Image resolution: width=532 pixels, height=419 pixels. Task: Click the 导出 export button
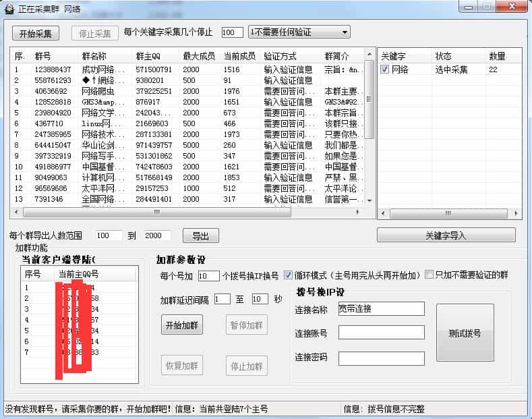200,235
